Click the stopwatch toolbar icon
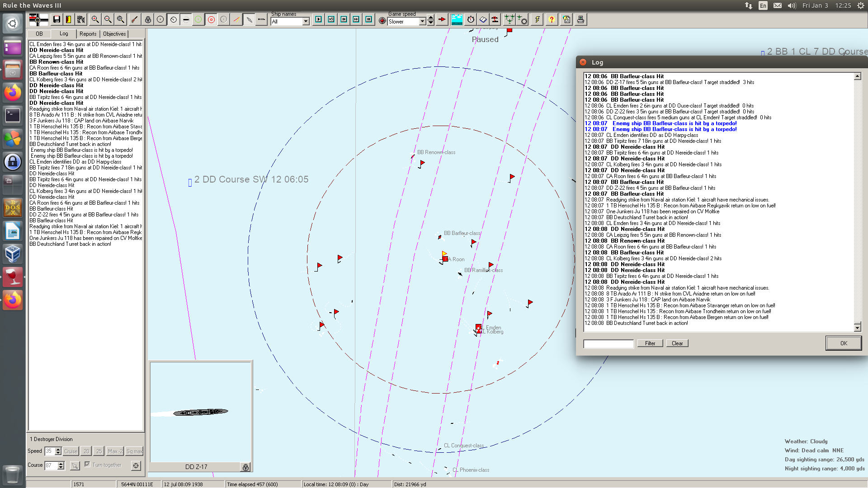The width and height of the screenshot is (868, 488). coord(471,19)
